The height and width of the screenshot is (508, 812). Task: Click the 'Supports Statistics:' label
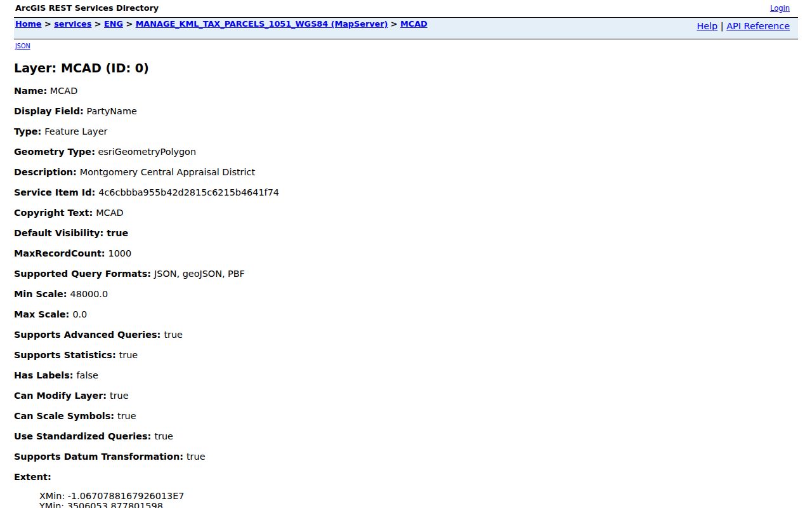[x=65, y=355]
